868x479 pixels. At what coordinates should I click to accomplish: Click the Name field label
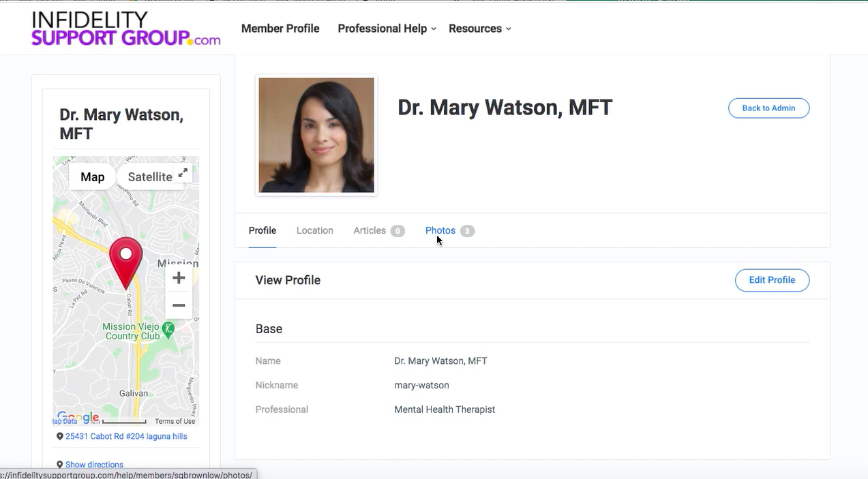[268, 361]
